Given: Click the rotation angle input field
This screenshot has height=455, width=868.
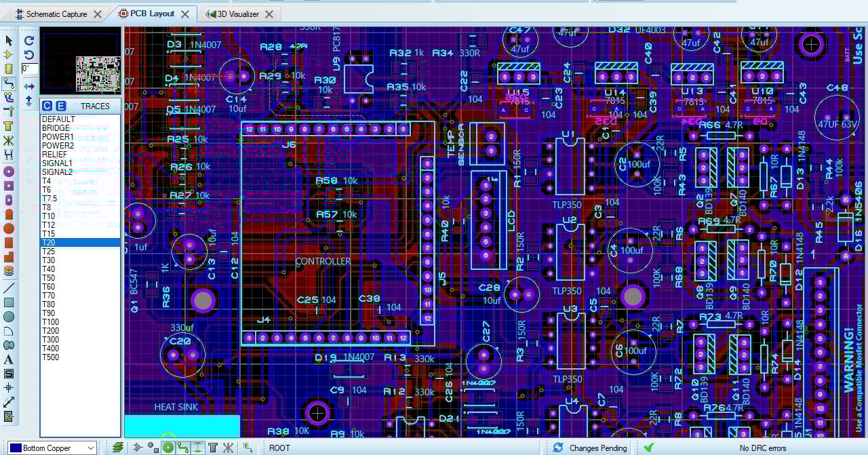Looking at the screenshot, I should click(x=30, y=68).
